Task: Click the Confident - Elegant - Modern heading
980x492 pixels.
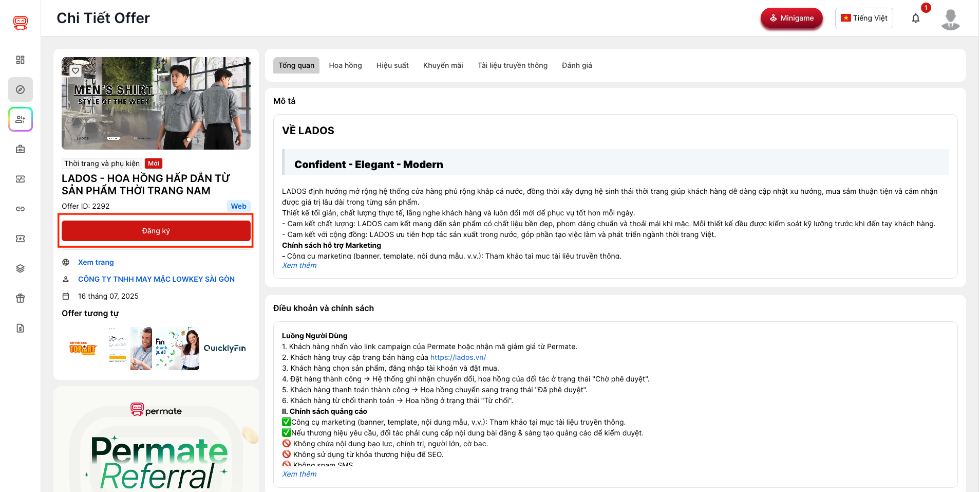Action: (369, 165)
